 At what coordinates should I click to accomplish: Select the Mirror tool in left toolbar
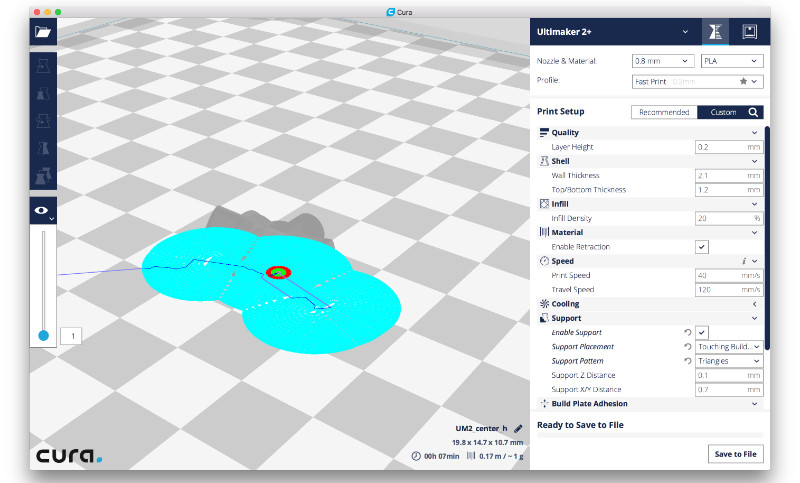(43, 148)
